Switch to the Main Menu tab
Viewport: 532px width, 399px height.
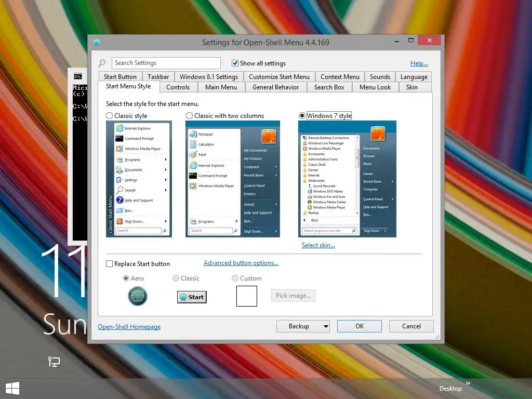pyautogui.click(x=221, y=87)
